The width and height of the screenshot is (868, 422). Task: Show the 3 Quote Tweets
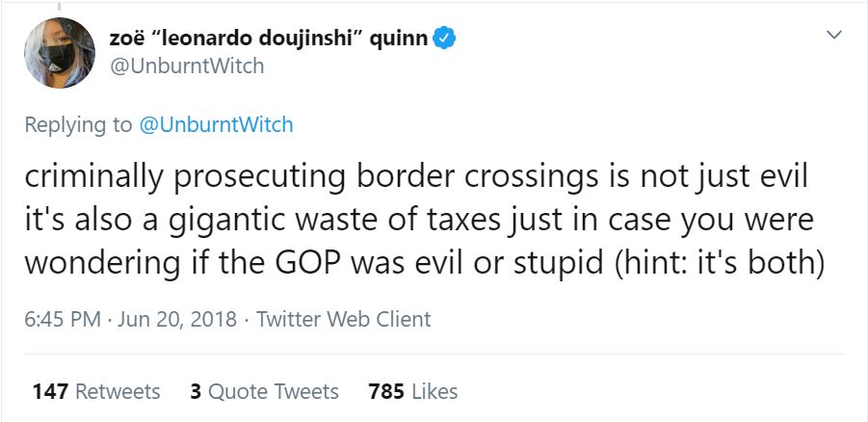264,391
